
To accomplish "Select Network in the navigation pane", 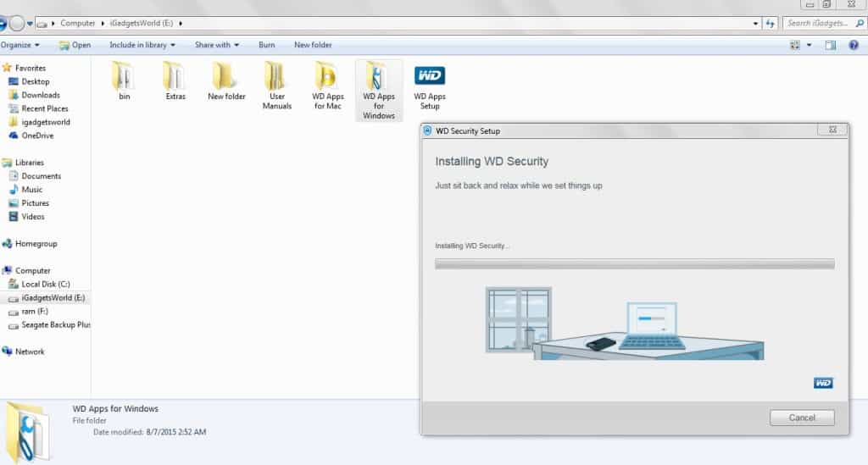I will pos(30,352).
